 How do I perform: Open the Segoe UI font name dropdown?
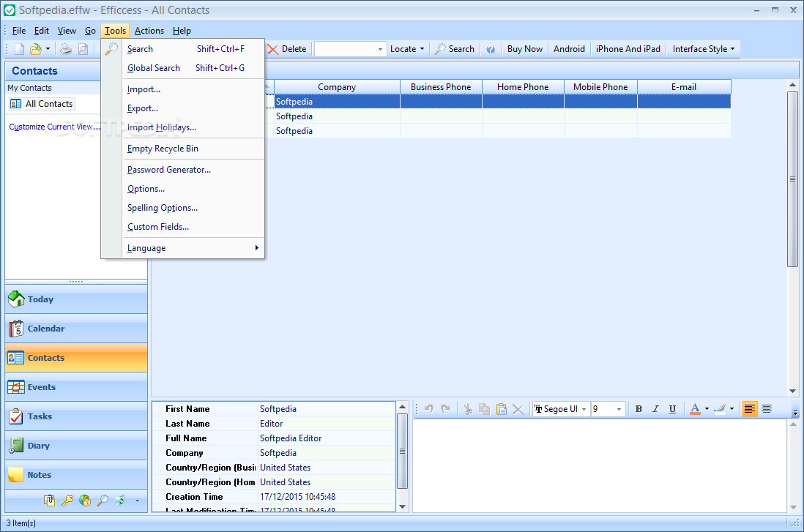coord(584,409)
